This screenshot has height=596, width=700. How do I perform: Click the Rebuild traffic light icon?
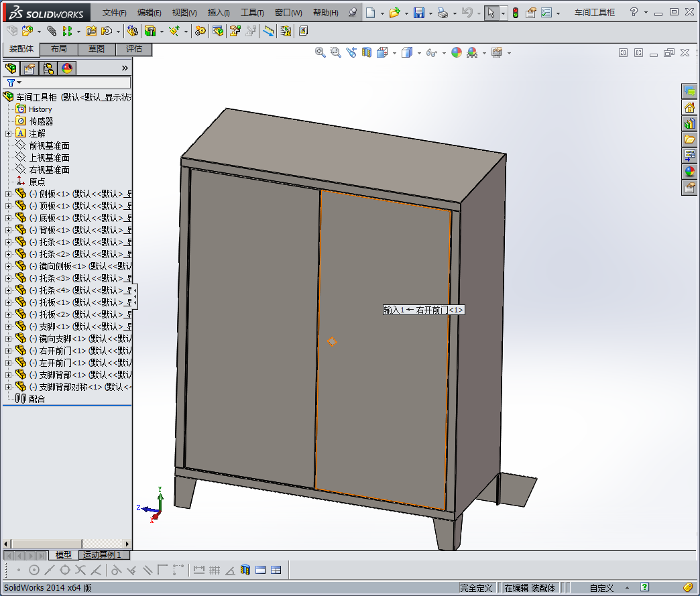515,13
